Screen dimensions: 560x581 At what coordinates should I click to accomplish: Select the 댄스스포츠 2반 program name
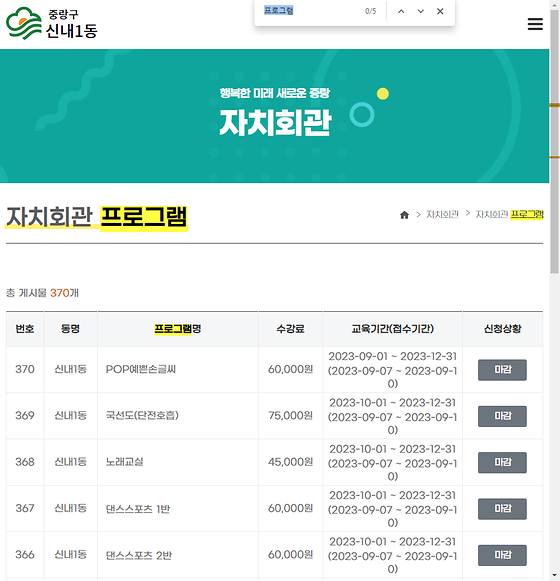click(139, 555)
